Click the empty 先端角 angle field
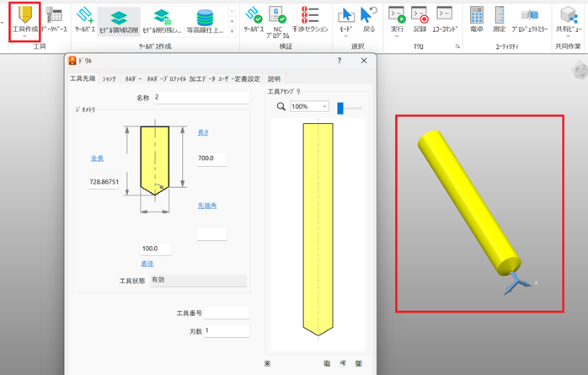 click(212, 233)
